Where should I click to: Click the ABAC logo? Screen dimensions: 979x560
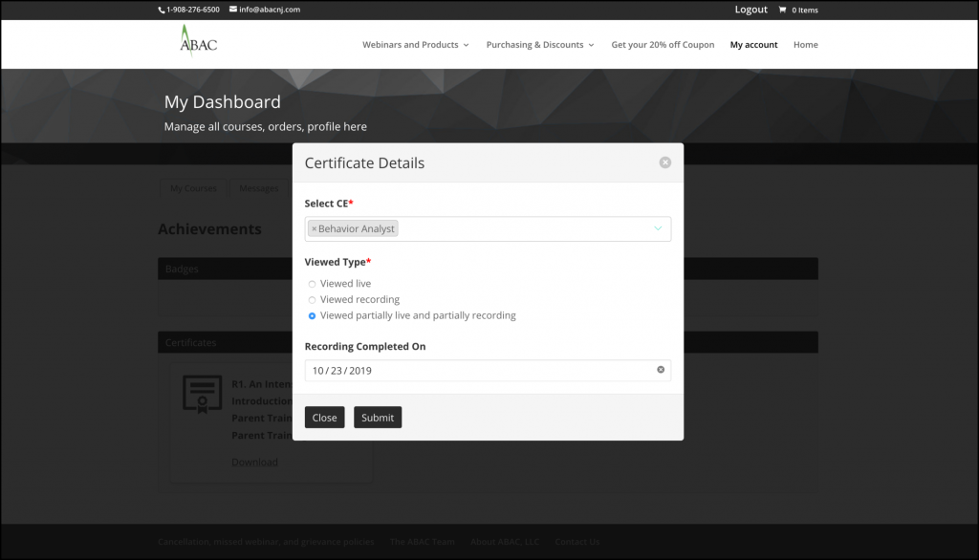click(198, 43)
